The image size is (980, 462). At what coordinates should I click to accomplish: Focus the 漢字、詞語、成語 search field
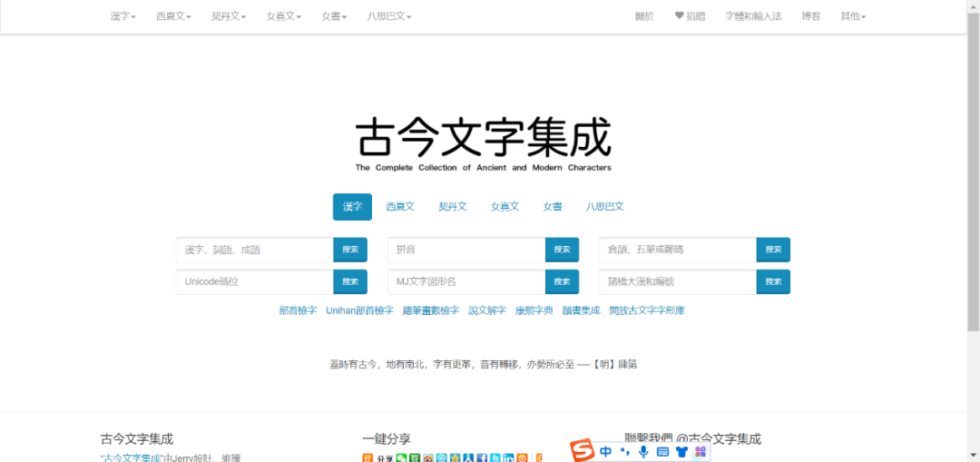pos(254,251)
